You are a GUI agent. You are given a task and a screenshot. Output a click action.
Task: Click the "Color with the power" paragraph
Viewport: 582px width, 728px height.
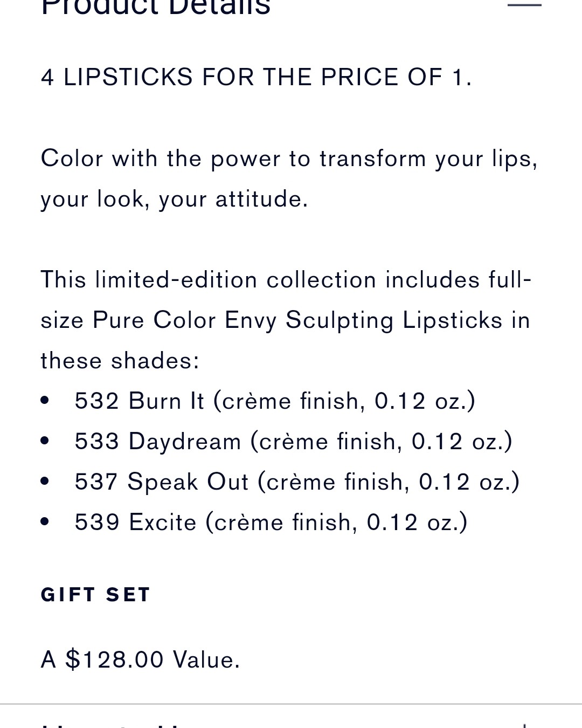[x=289, y=159]
